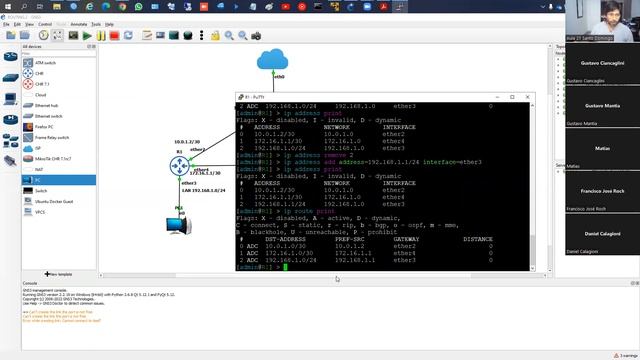This screenshot has width=640, height=360.
Task: Browse all devices category in sidebar
Action: (x=10, y=140)
